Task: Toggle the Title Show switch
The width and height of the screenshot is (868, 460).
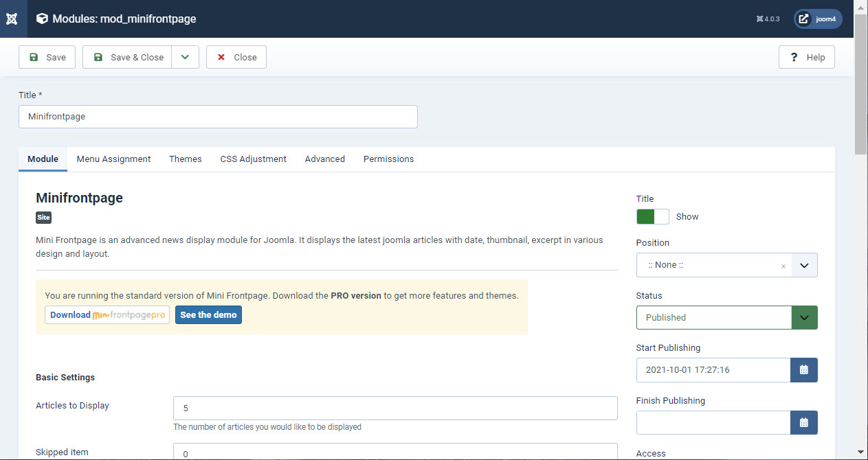Action: click(x=652, y=216)
